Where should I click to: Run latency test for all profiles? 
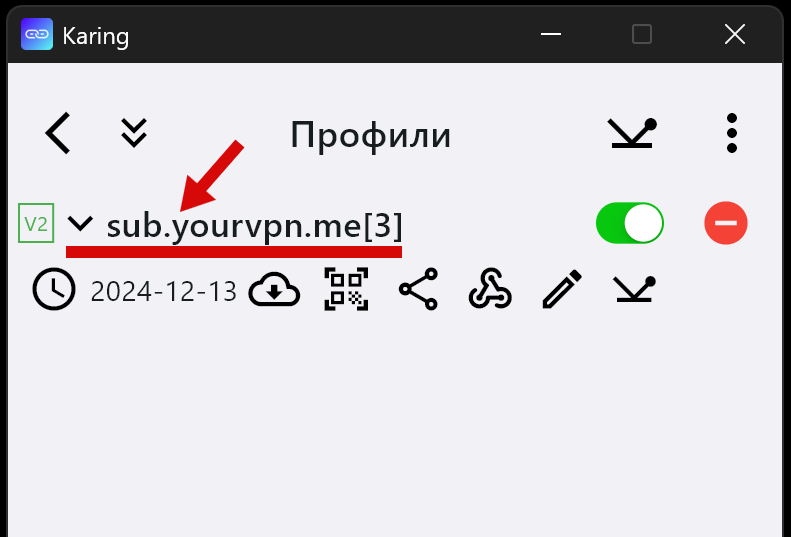[632, 133]
